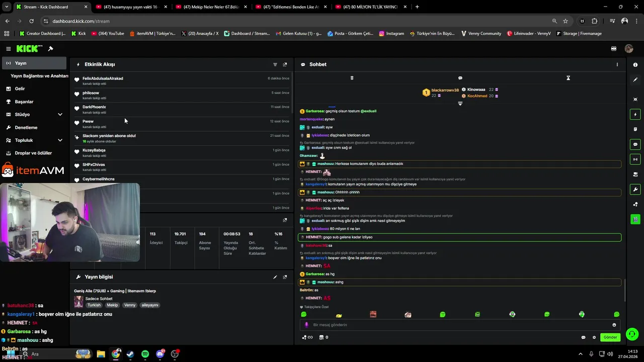
Task: Edit Yayın bilgisi with the pencil icon
Action: [x=275, y=277]
